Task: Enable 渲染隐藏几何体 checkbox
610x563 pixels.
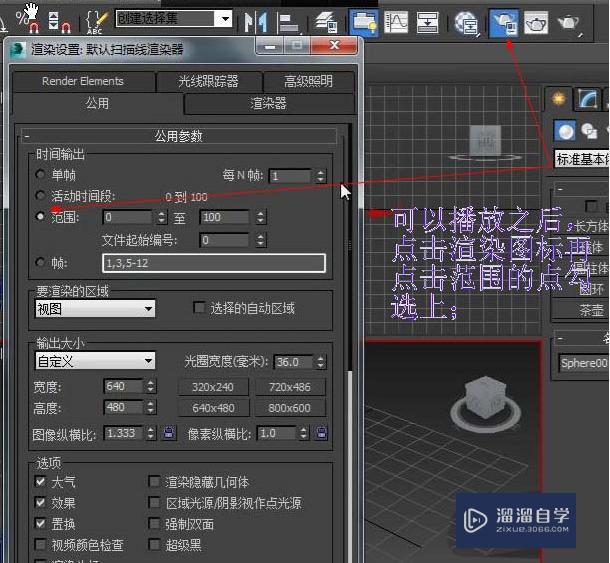Action: click(154, 482)
